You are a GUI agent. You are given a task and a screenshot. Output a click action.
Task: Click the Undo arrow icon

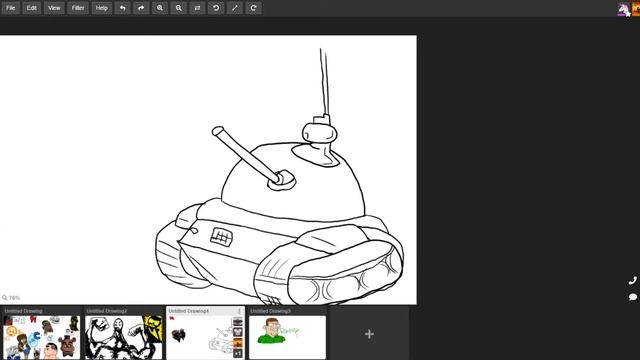122,8
